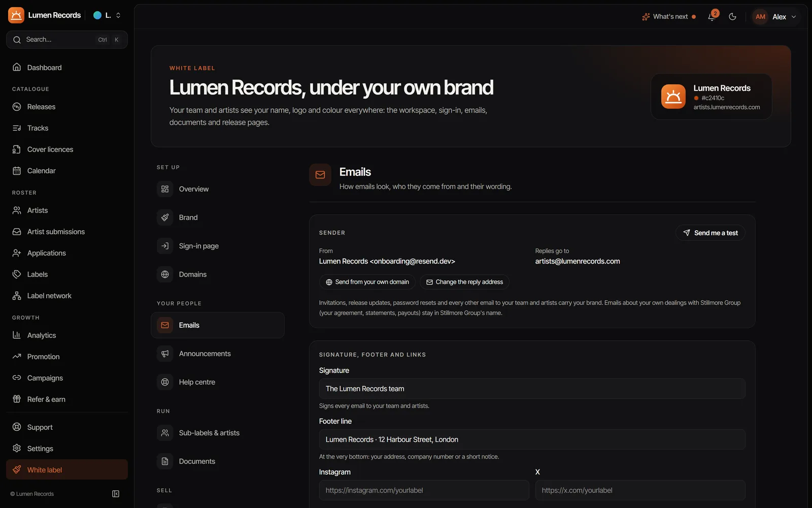The image size is (812, 508).
Task: Open Label network
Action: pos(67,296)
